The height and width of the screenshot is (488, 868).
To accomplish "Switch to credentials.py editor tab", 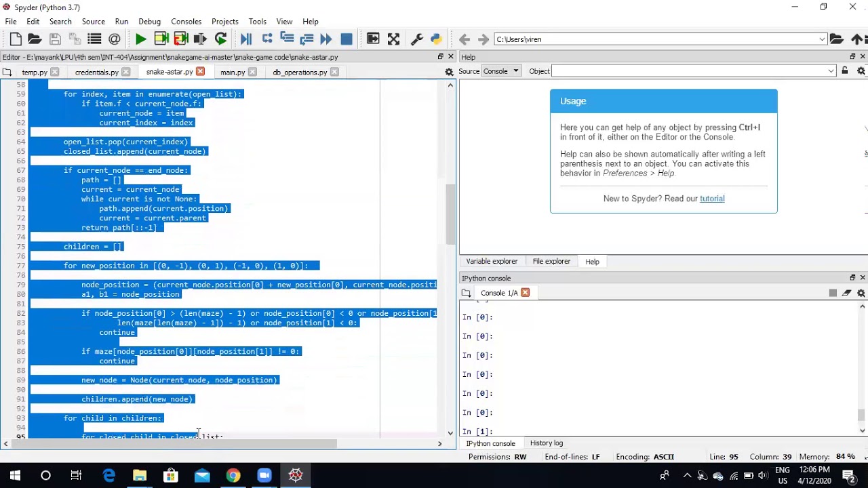I will [97, 72].
